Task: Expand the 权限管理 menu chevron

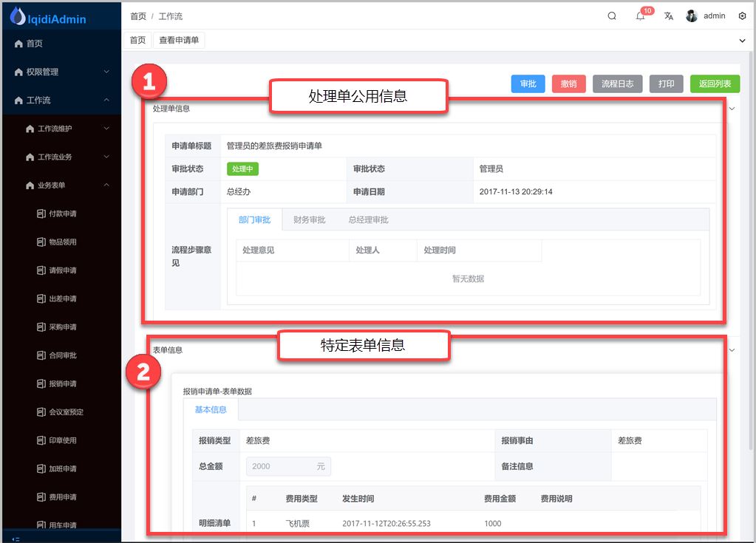Action: pos(106,72)
